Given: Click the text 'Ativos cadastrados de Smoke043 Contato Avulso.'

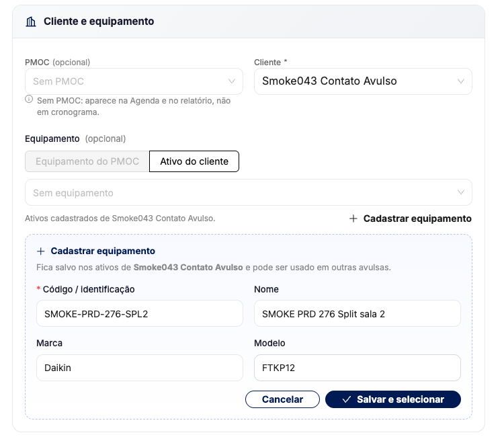Looking at the screenshot, I should tap(120, 218).
